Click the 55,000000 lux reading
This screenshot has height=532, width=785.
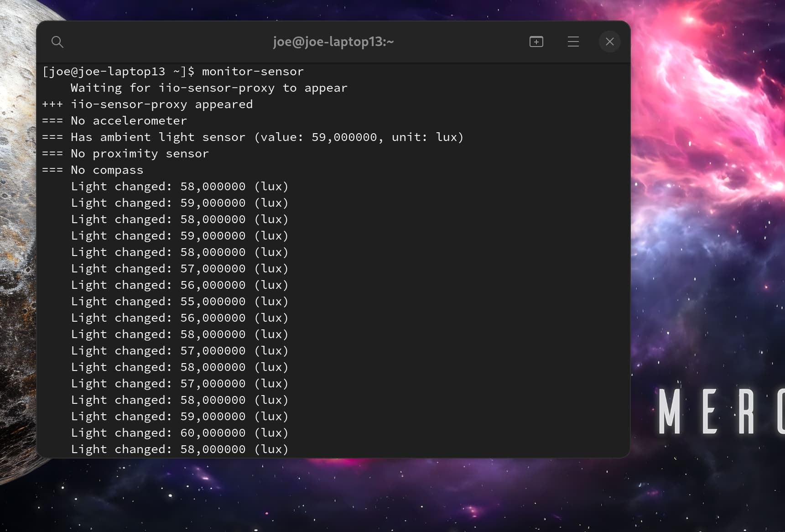coord(213,302)
